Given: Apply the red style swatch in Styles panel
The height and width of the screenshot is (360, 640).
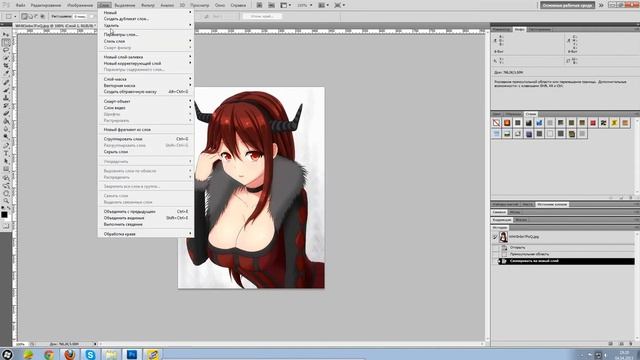Looking at the screenshot, I should click(x=593, y=123).
